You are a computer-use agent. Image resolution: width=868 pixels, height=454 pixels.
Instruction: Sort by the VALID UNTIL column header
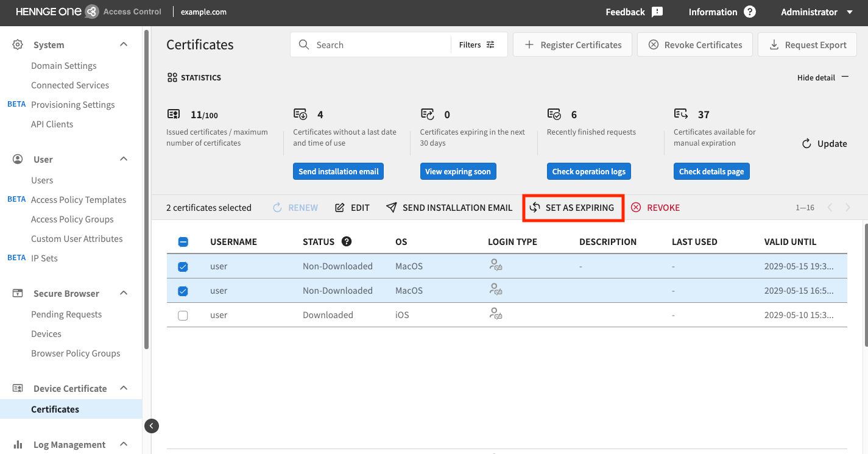point(790,241)
